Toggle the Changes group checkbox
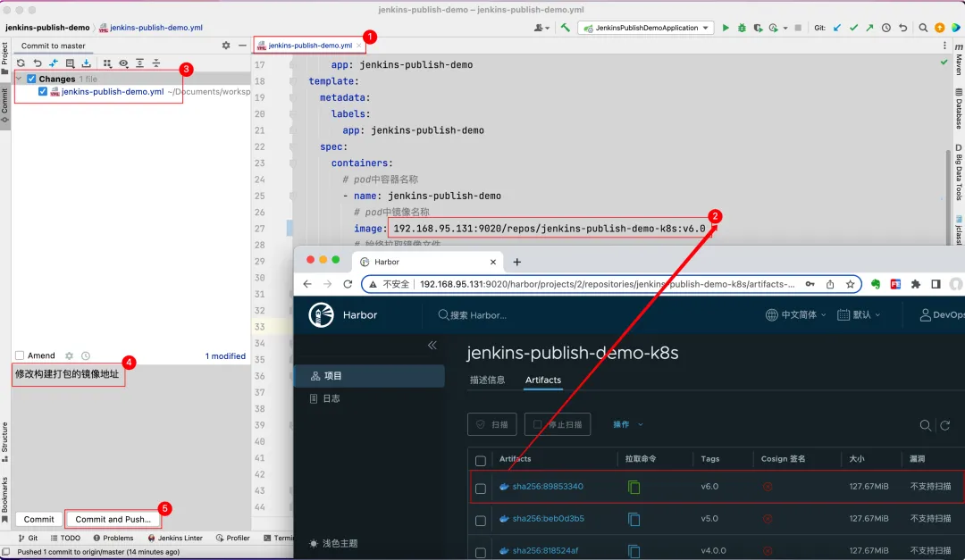965x560 pixels. [x=31, y=79]
